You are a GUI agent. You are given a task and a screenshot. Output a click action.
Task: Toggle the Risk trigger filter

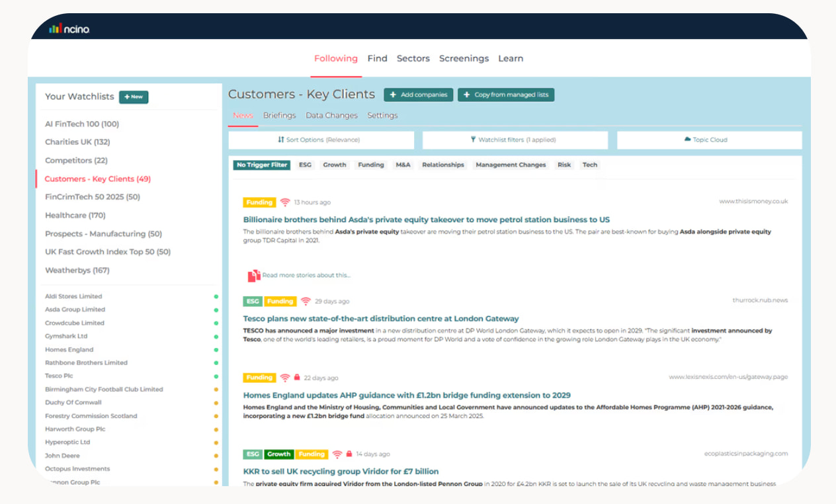(564, 165)
